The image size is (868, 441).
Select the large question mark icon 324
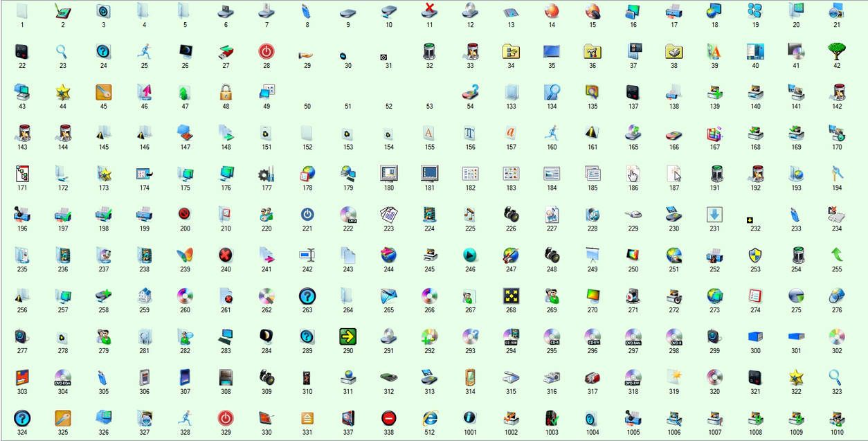pyautogui.click(x=22, y=419)
